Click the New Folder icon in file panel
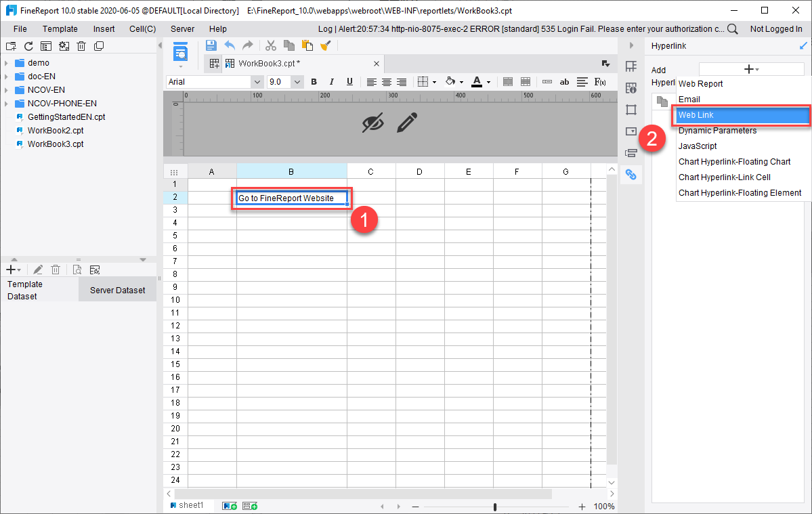This screenshot has width=812, height=514. point(11,46)
